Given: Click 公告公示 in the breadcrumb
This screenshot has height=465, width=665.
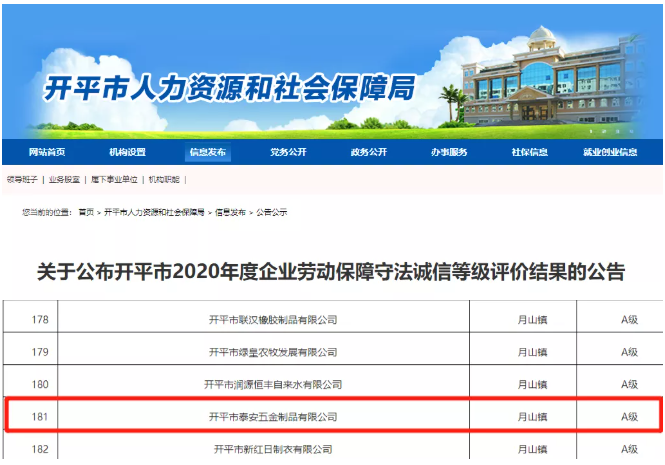Looking at the screenshot, I should [x=272, y=213].
